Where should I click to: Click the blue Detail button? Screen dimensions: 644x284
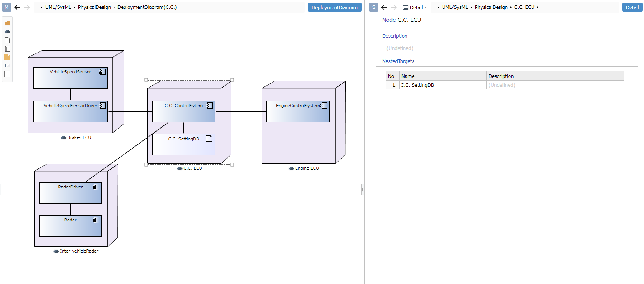(632, 7)
